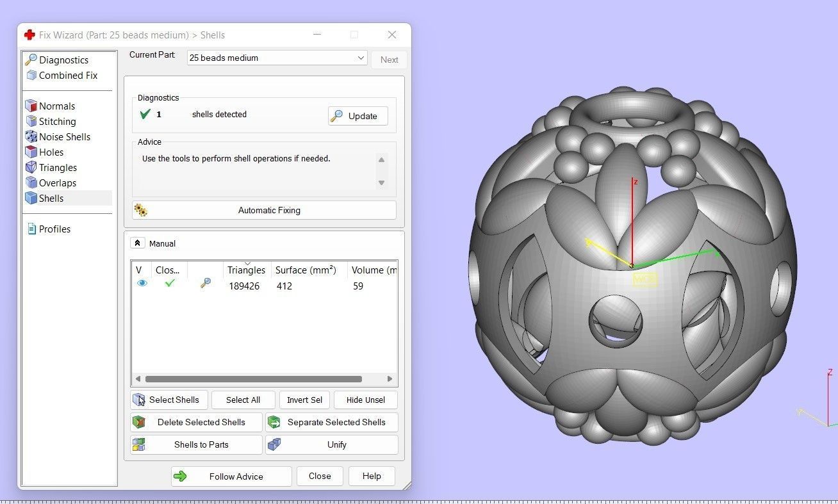Click Select All
This screenshot has width=838, height=504.
pyautogui.click(x=243, y=400)
